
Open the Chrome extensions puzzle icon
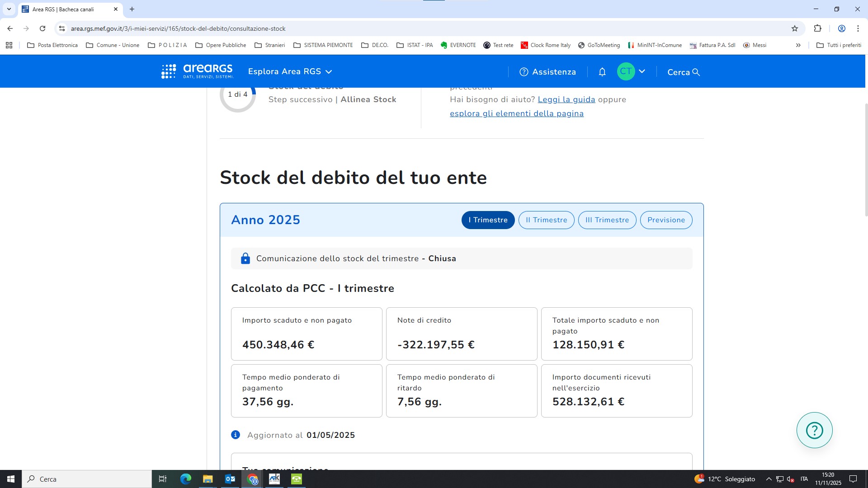click(817, 28)
